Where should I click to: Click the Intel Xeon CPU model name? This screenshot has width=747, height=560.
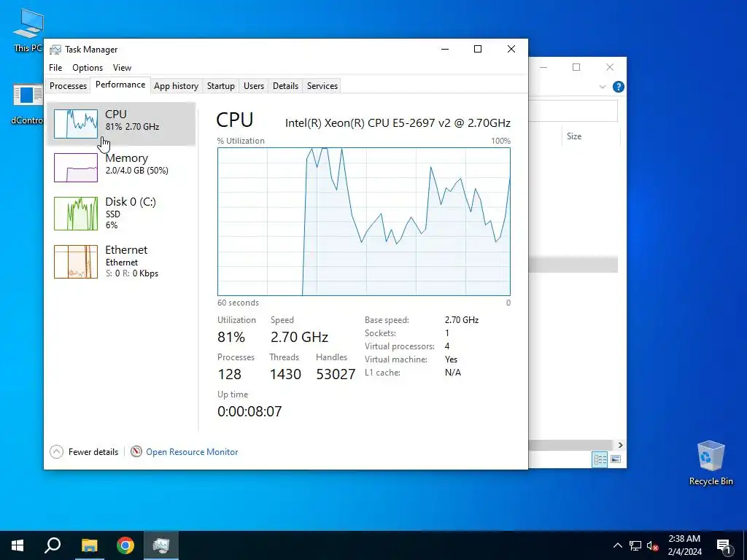[398, 122]
